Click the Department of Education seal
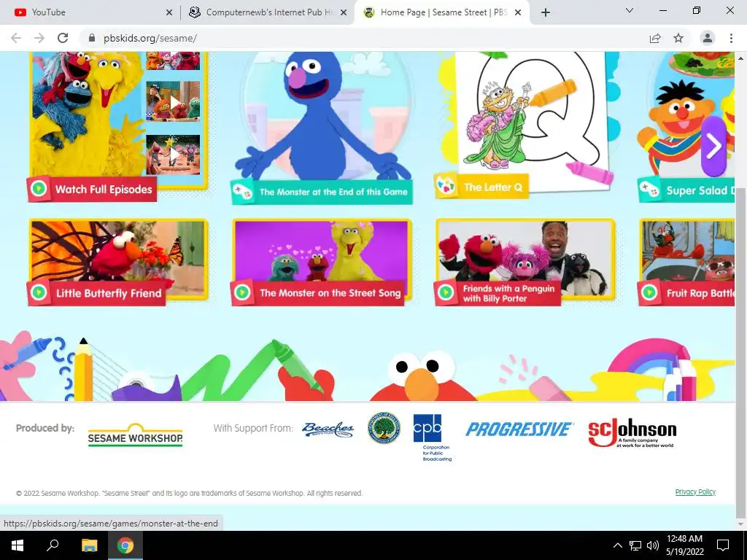 click(384, 427)
